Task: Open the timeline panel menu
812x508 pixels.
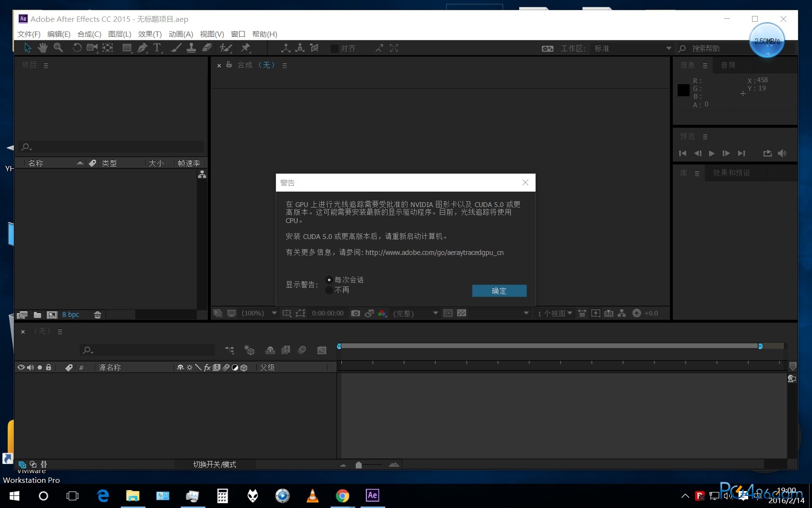Action: (x=60, y=331)
